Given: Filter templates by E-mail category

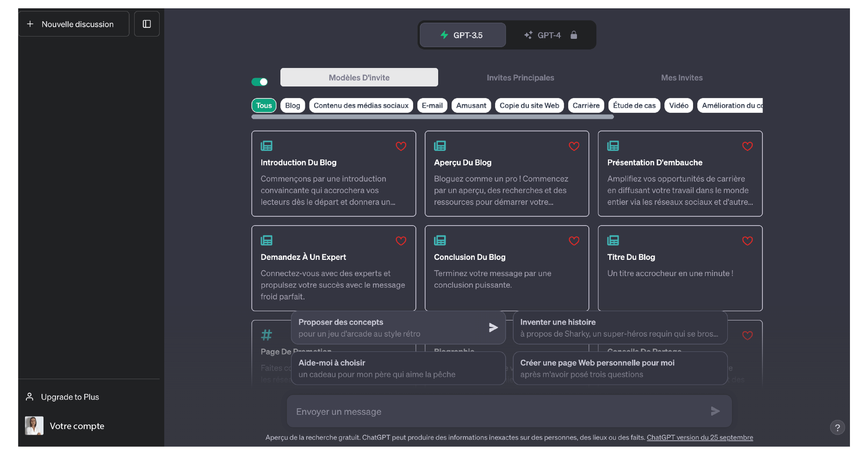Looking at the screenshot, I should click(x=432, y=105).
